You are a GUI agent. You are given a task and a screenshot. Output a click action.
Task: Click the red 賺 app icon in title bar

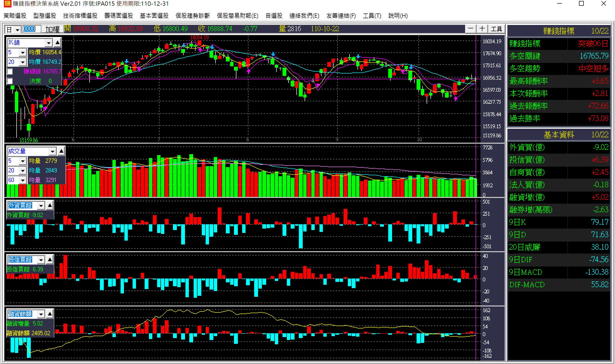click(7, 4)
